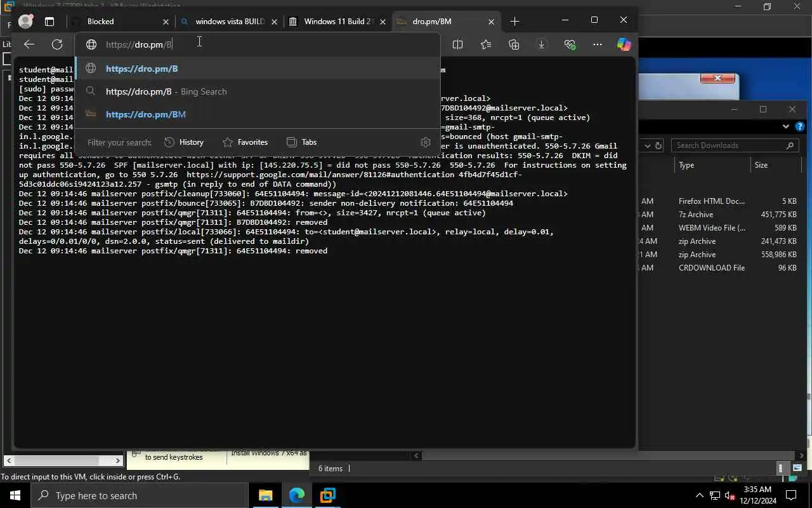Open the Edge Collections icon

pyautogui.click(x=514, y=44)
